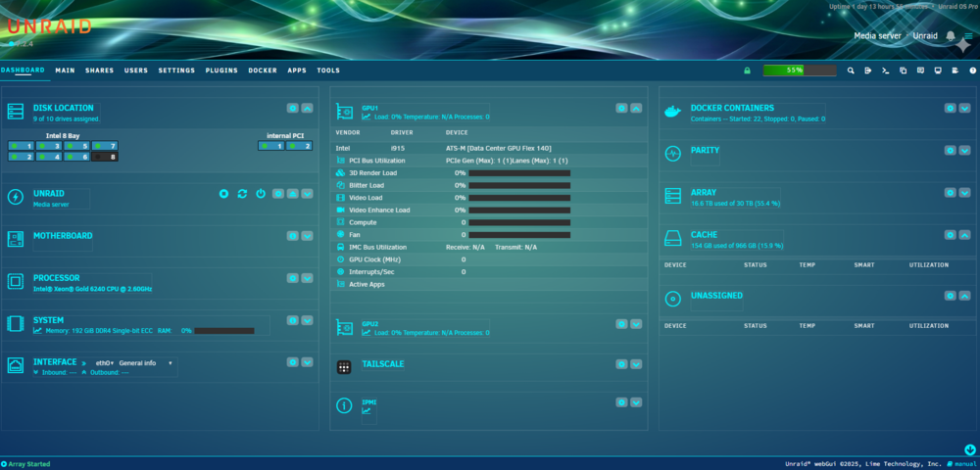Open the feedback icon in the top toolbar
Viewport: 980px width, 470px height.
(x=920, y=70)
